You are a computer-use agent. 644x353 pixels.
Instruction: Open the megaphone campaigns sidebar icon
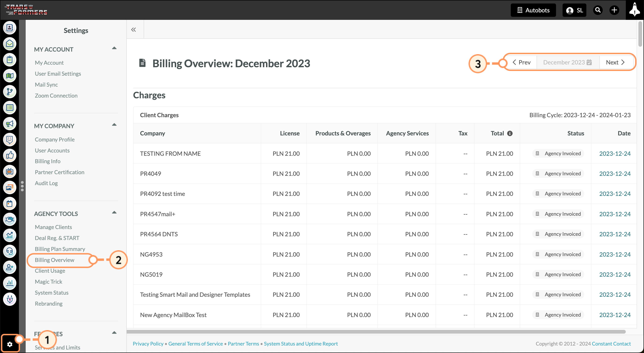[x=10, y=124]
